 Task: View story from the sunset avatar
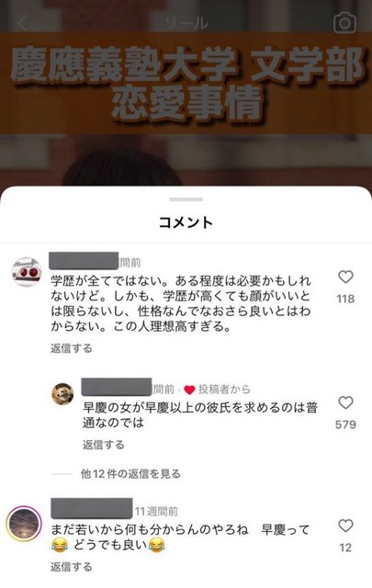(x=24, y=524)
